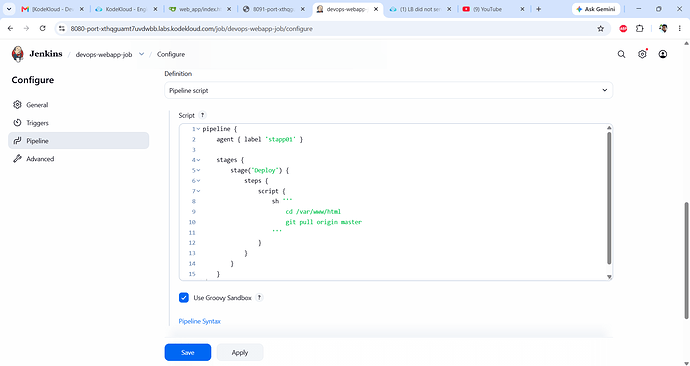Click Configure breadcrumb link
The image size is (690, 366).
[x=171, y=54]
